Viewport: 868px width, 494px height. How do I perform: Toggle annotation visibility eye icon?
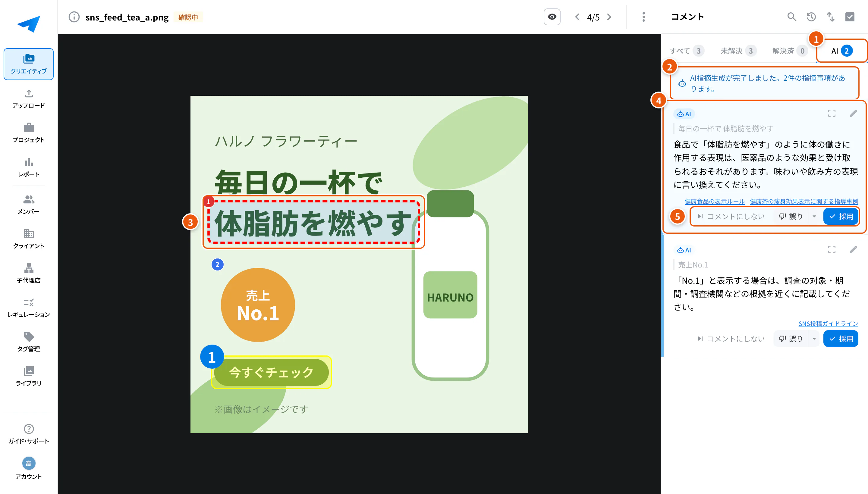click(x=552, y=17)
